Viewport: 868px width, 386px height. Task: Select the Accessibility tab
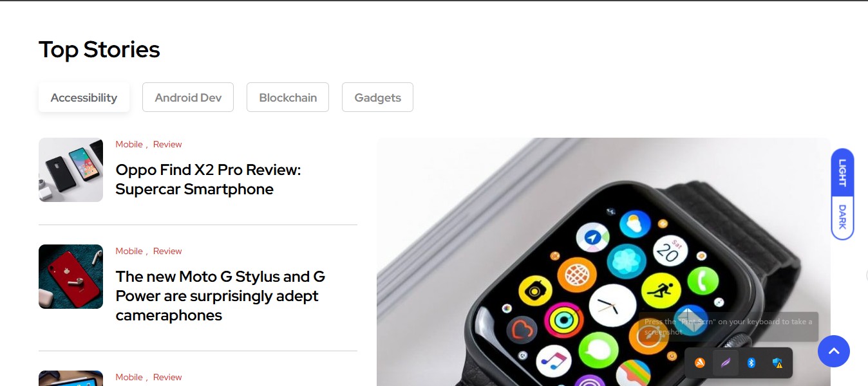point(84,97)
